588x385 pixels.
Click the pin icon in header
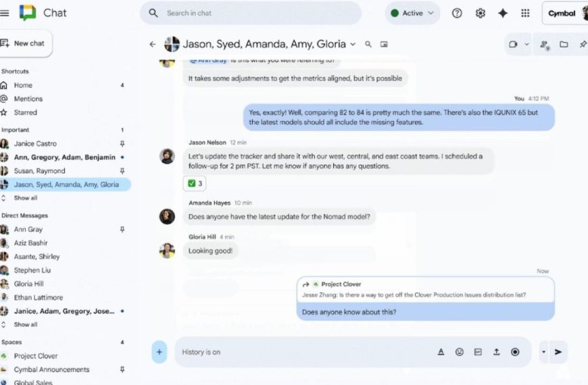tap(583, 44)
